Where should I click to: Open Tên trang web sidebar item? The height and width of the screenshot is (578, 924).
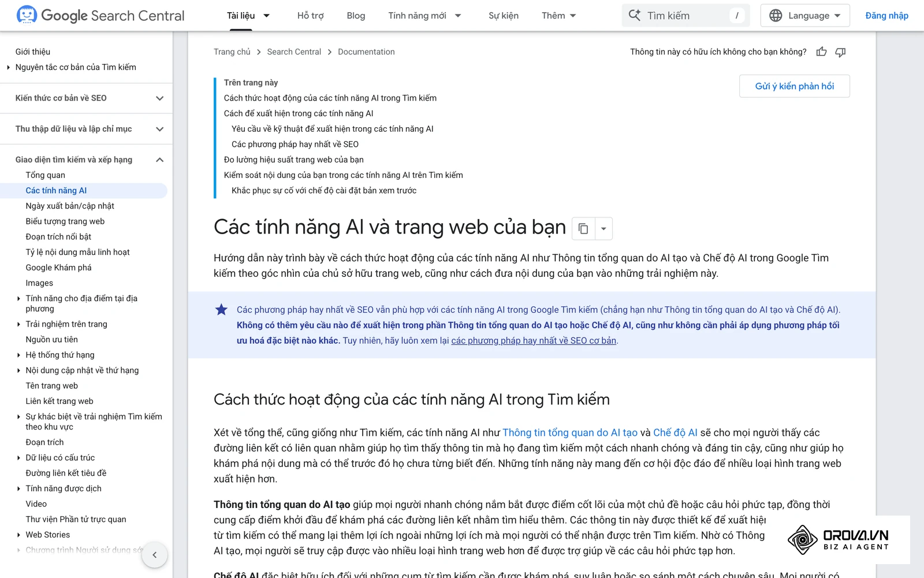51,386
